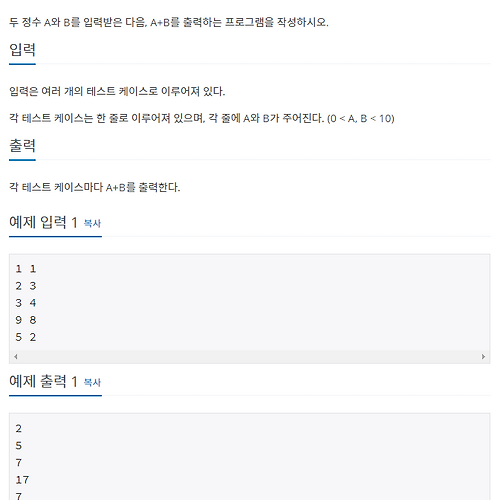The image size is (500, 500).
Task: Click the sample input line "3 4"
Action: pyautogui.click(x=26, y=303)
